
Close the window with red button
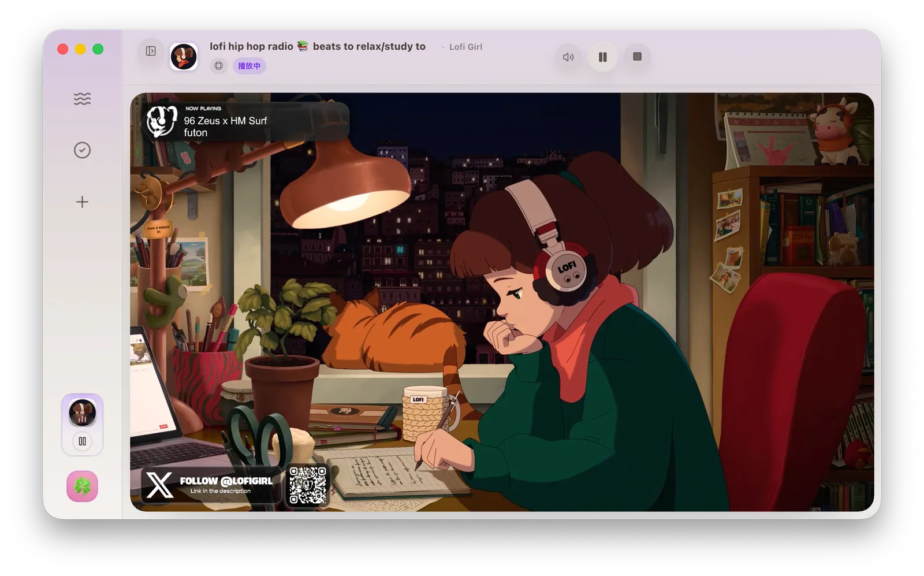click(63, 49)
